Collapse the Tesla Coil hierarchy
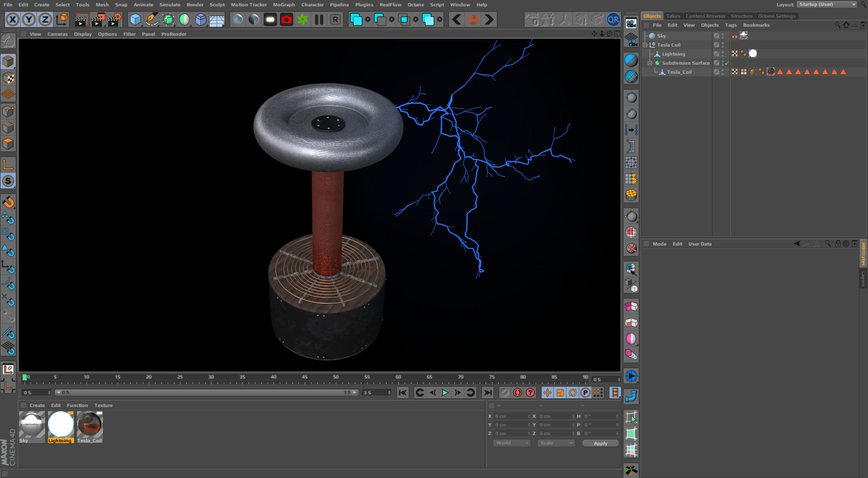 [x=645, y=44]
